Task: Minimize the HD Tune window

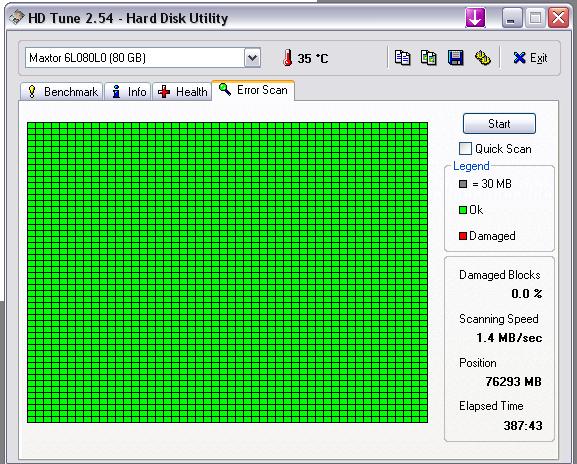Action: 511,17
